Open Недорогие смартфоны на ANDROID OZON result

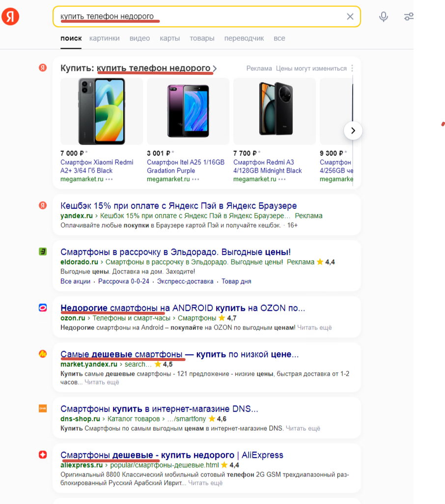(183, 308)
